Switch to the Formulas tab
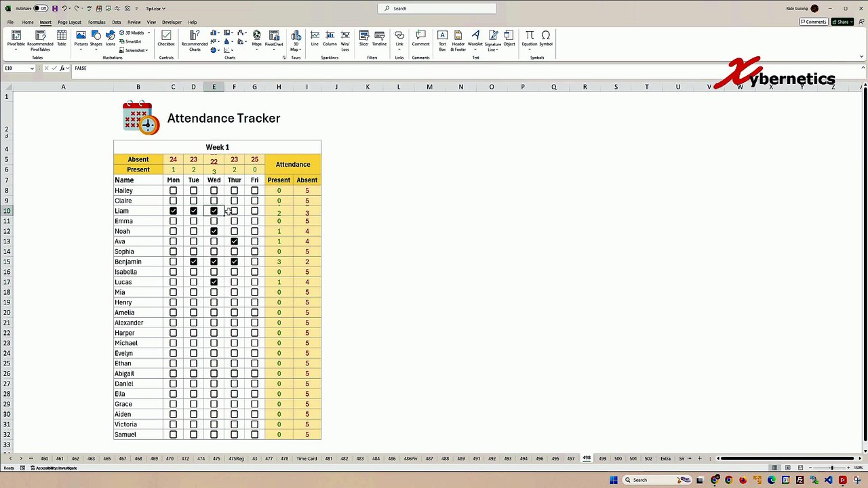 [97, 22]
